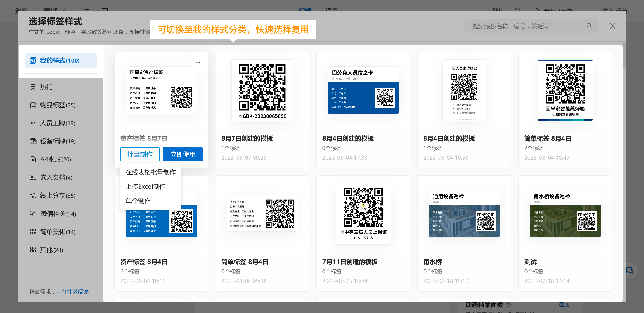
Task: Choose 在线表格批量制作 from menu
Action: [x=150, y=172]
